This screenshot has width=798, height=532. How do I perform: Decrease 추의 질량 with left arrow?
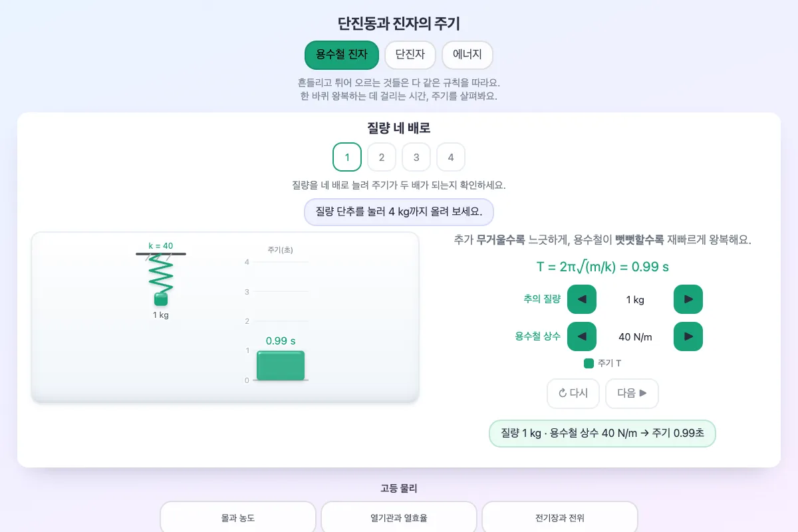pyautogui.click(x=582, y=299)
